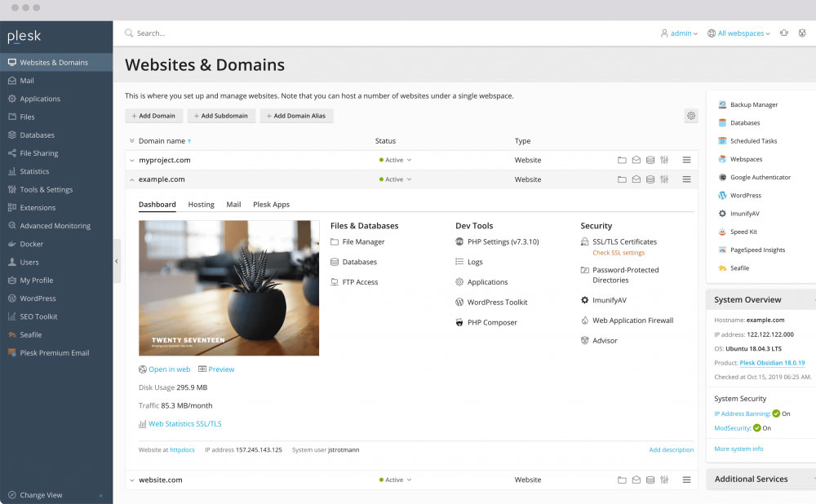Collapse the left sidebar with arrow handle
Image resolution: width=816 pixels, height=504 pixels.
[117, 261]
